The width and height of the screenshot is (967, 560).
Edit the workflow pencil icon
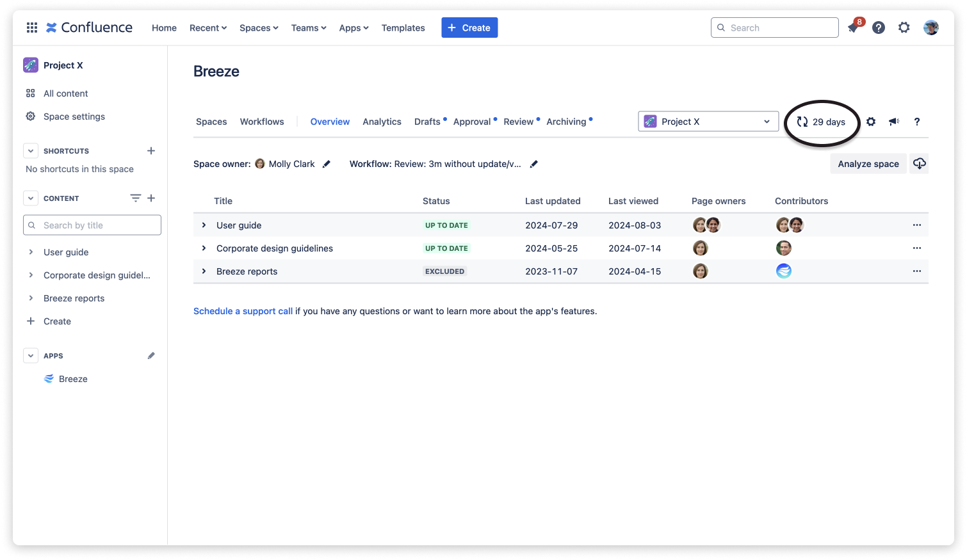coord(534,164)
